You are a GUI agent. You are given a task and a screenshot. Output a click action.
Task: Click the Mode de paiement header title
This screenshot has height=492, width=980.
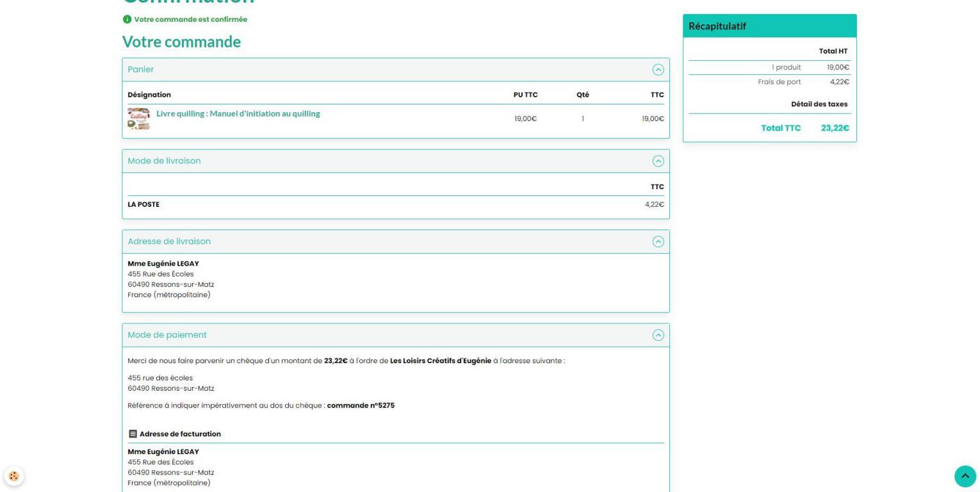coord(167,334)
